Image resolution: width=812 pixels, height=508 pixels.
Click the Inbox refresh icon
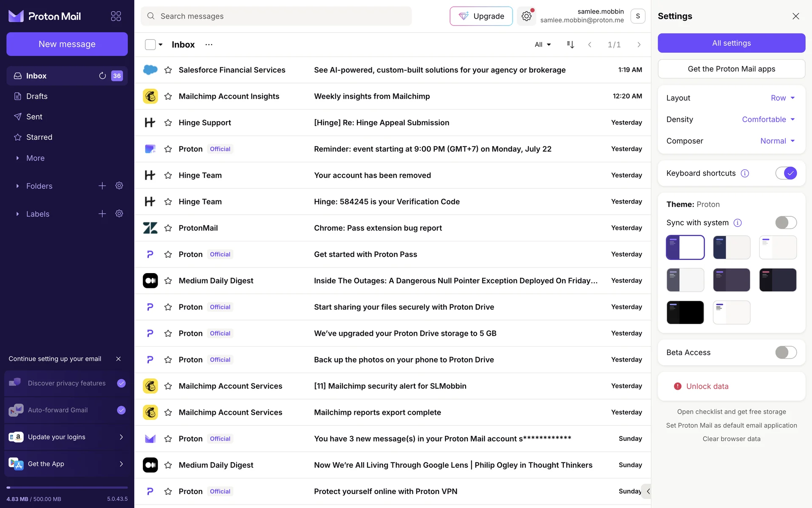[x=102, y=76]
